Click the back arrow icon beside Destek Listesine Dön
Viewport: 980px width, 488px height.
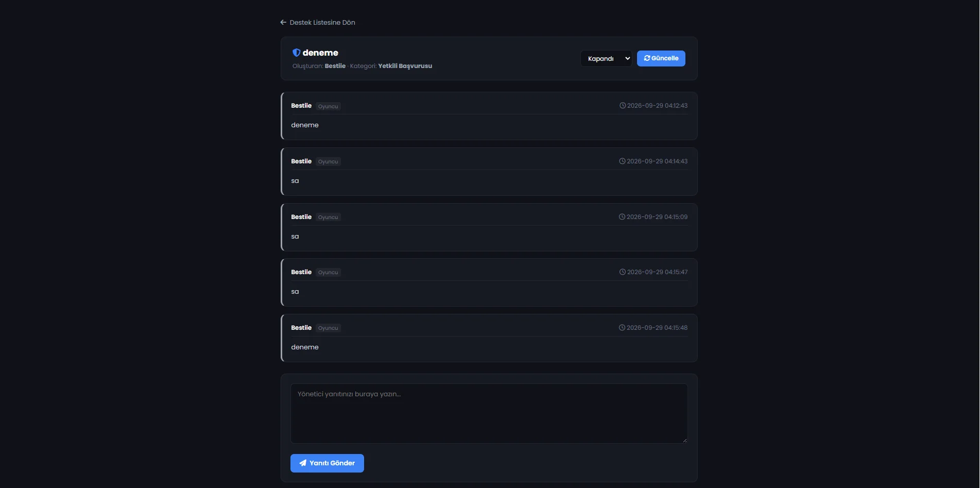(283, 22)
